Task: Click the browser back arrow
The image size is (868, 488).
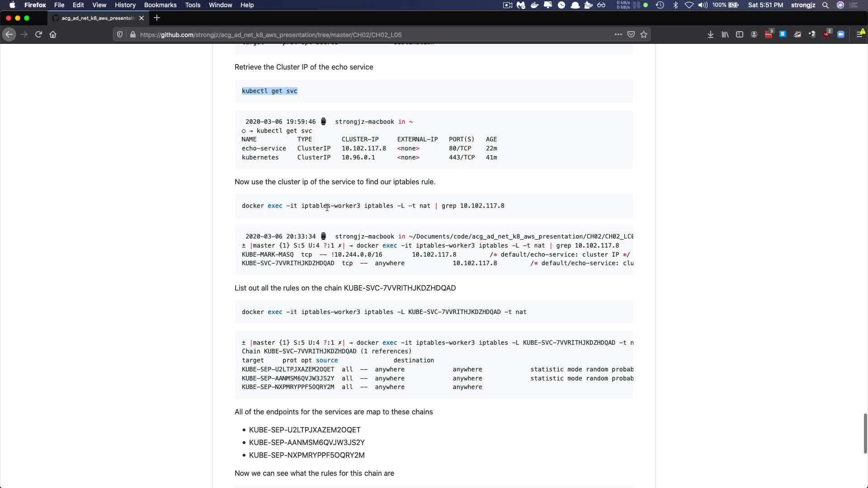Action: tap(9, 34)
